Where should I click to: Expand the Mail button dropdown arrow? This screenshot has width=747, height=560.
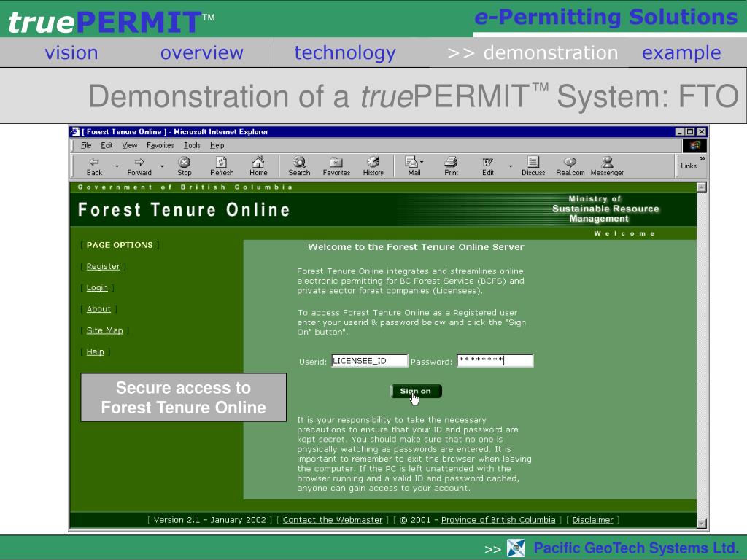tap(422, 162)
